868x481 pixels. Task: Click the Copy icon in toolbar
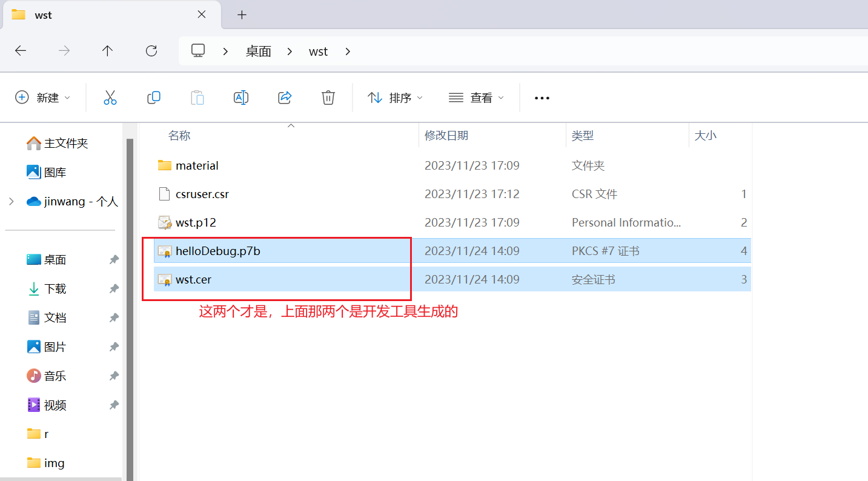coord(154,98)
